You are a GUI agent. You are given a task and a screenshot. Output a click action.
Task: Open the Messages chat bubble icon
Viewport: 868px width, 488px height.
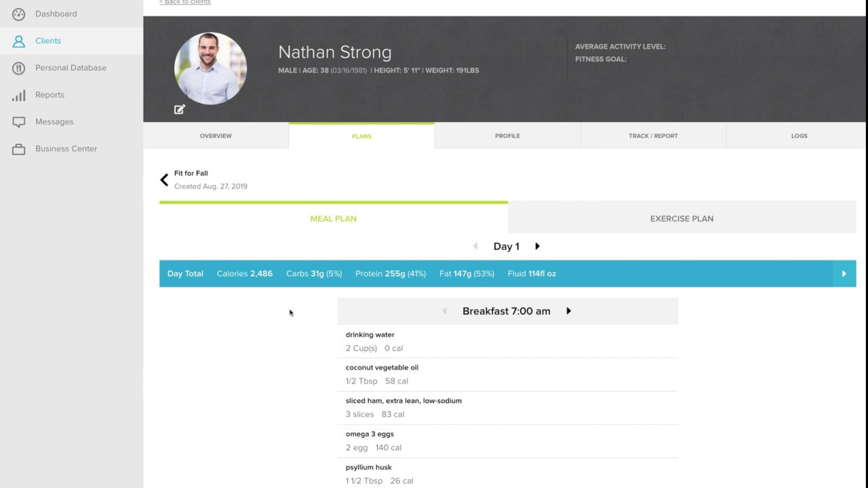pos(19,122)
